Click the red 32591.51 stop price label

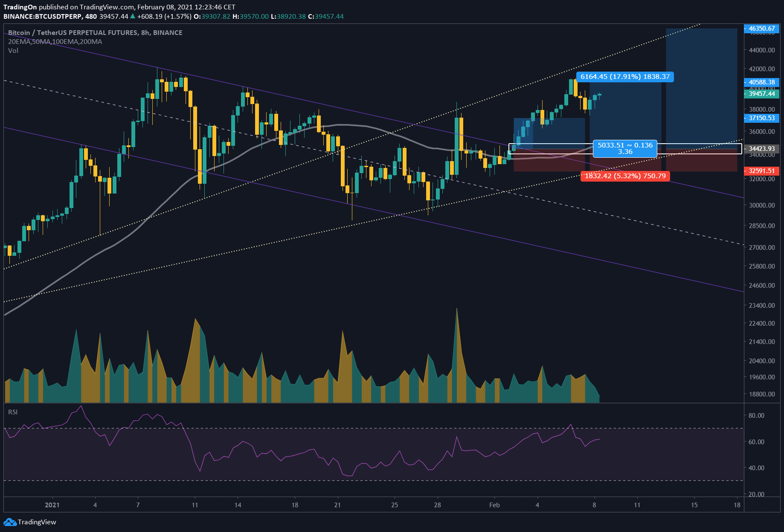pos(762,171)
